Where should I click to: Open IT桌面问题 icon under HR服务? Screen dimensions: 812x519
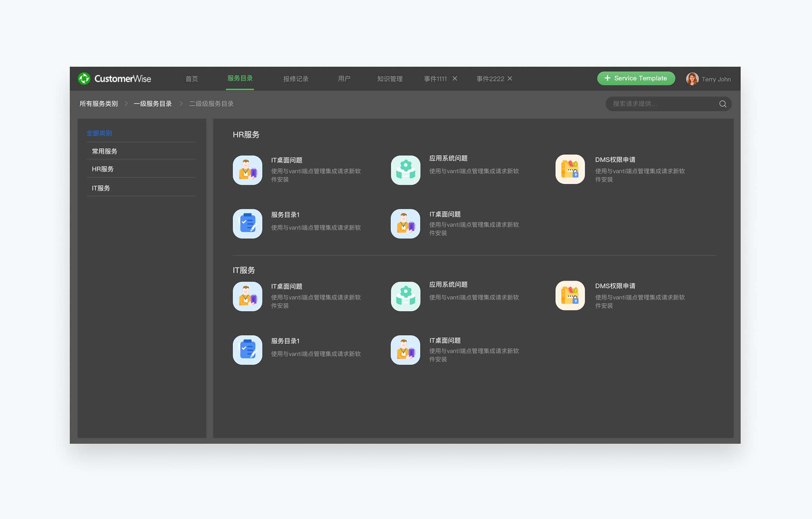coord(247,170)
